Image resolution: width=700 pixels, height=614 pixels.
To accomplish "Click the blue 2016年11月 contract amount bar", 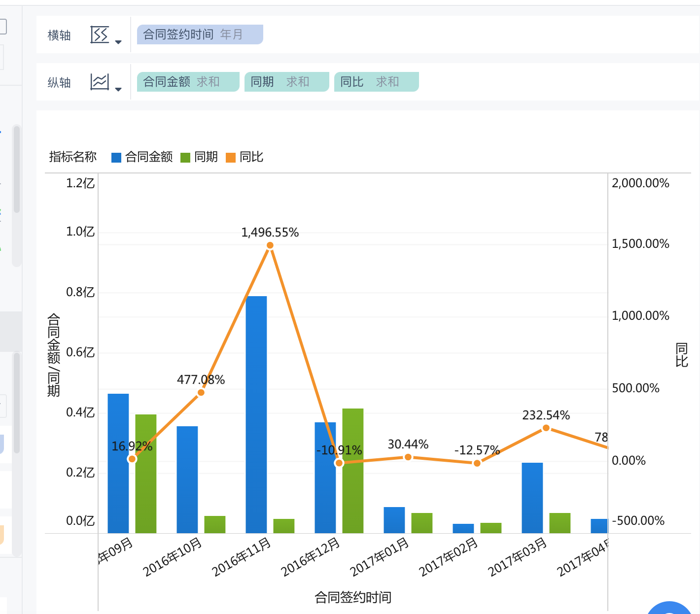I will 256,414.
